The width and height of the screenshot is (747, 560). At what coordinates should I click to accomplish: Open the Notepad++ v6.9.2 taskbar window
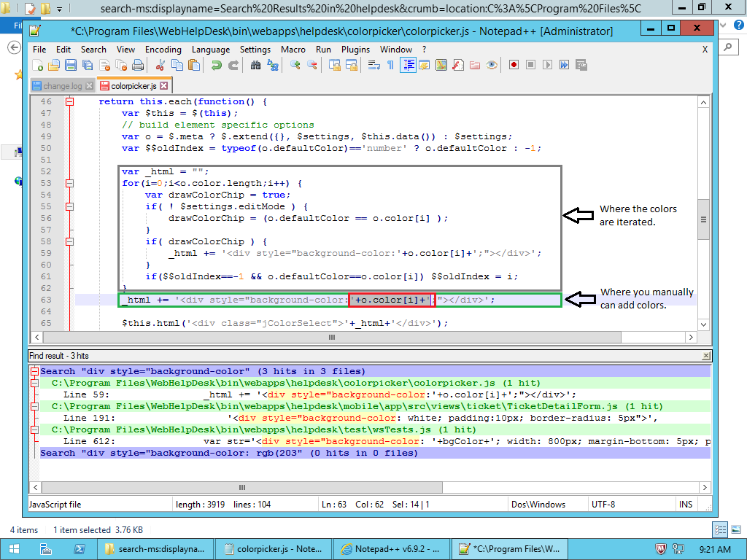(x=391, y=549)
